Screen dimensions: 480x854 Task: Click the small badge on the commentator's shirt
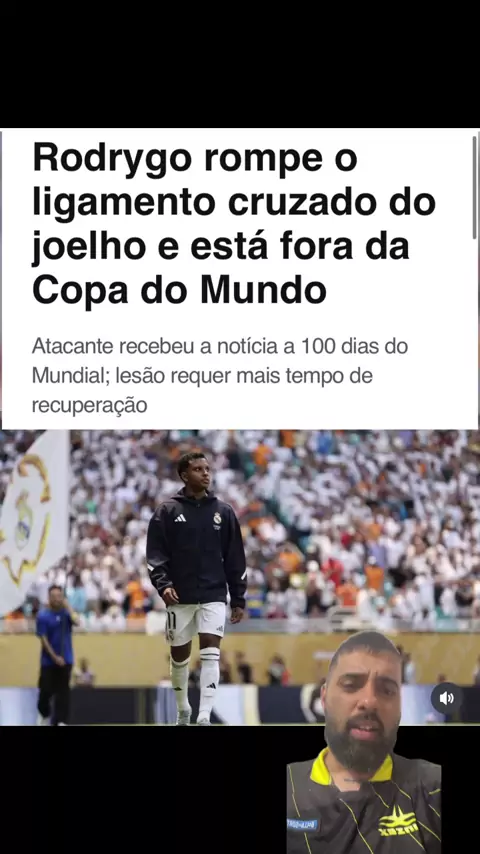302,825
